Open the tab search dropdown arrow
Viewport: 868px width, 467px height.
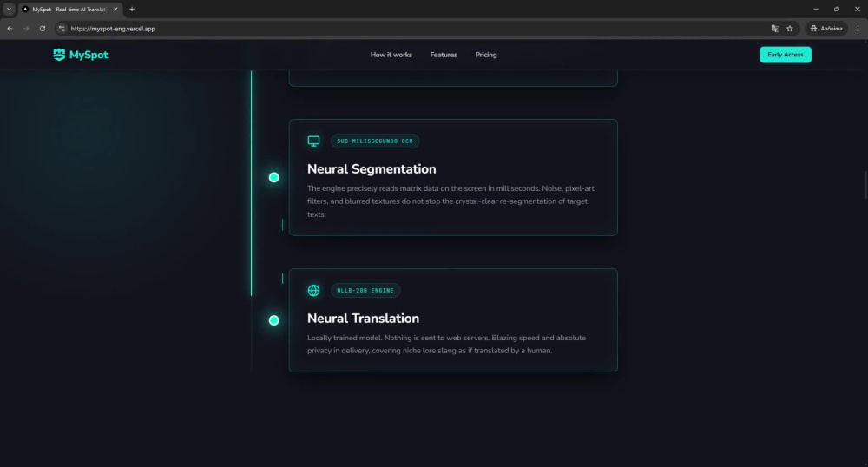point(9,9)
